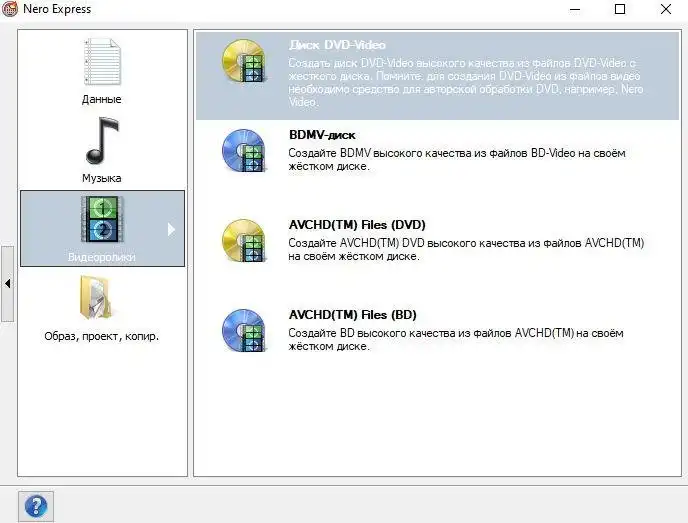Click the Видеоролики film strip icon

[101, 219]
